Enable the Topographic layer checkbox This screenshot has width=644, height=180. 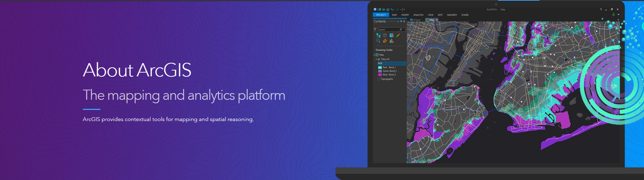pyautogui.click(x=379, y=79)
